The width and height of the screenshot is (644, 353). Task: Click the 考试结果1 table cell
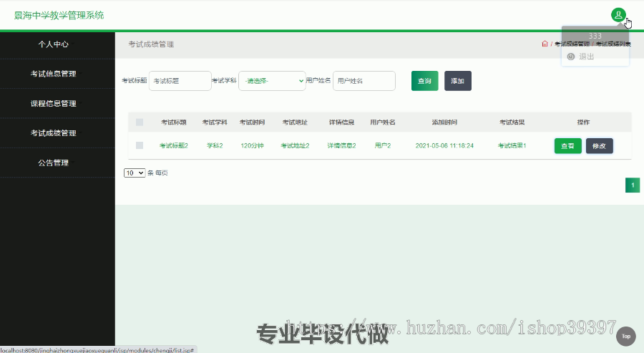pos(512,145)
